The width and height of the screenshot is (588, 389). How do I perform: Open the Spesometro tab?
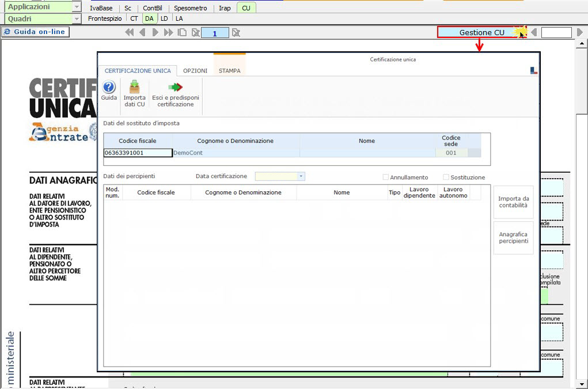tap(191, 8)
